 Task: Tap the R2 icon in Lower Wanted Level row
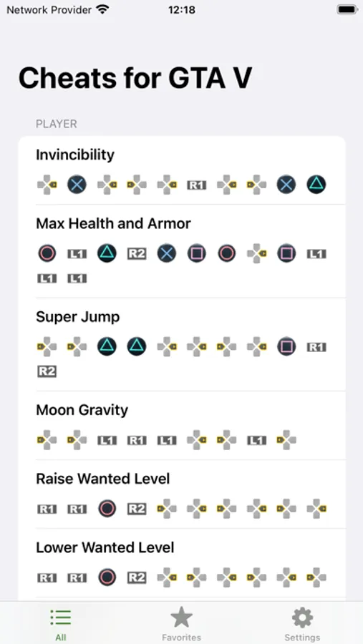click(x=137, y=577)
